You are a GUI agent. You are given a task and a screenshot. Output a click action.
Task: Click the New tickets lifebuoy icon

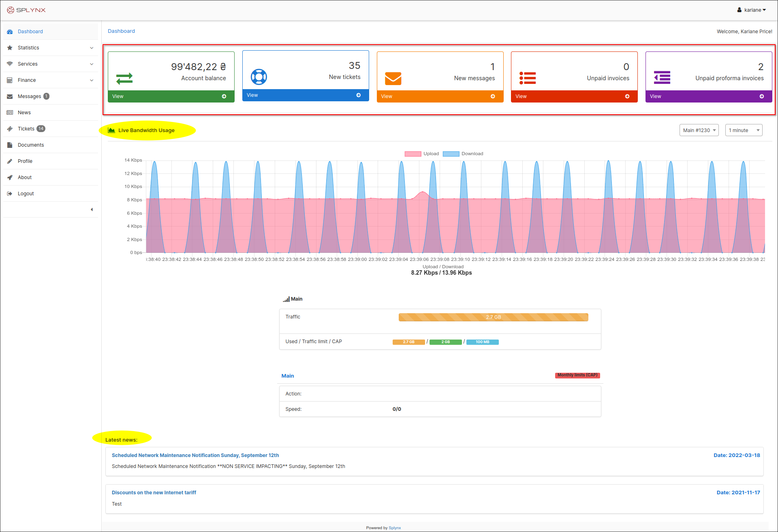coord(259,77)
